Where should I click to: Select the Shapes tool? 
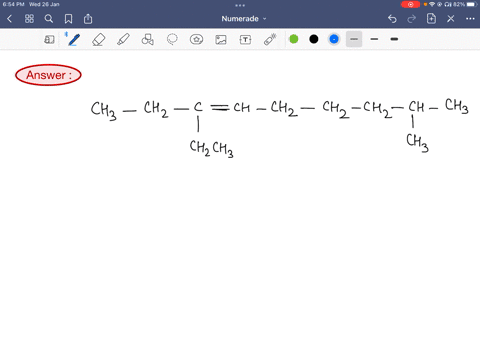click(147, 40)
